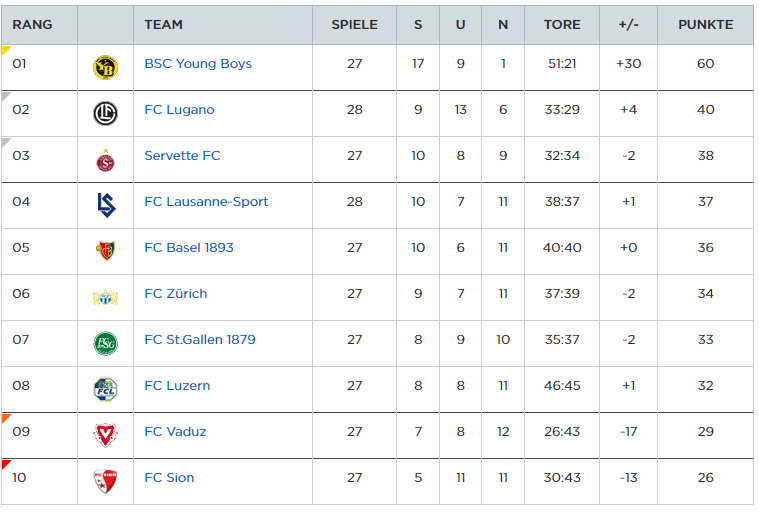
Task: Click the Servette FC club logo
Action: point(106,160)
